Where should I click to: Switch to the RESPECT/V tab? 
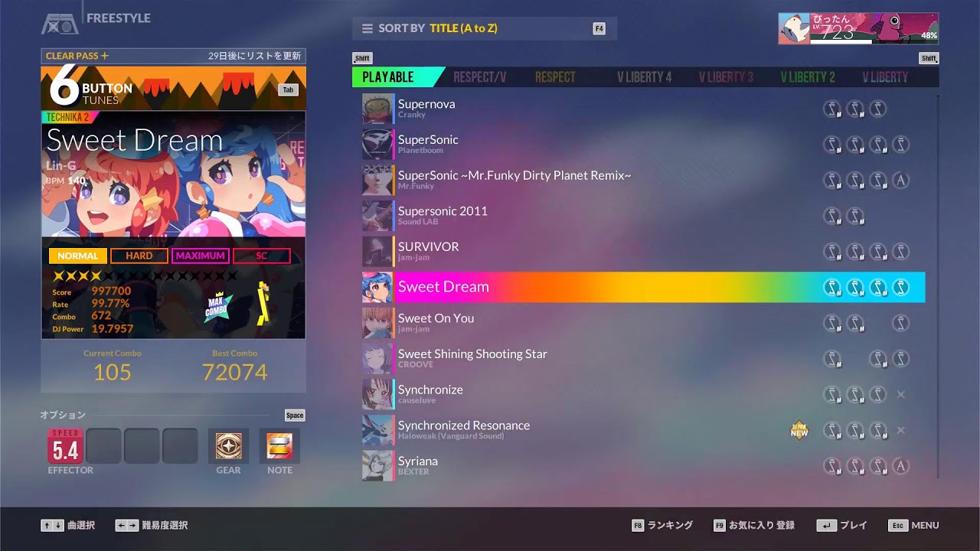click(x=480, y=77)
